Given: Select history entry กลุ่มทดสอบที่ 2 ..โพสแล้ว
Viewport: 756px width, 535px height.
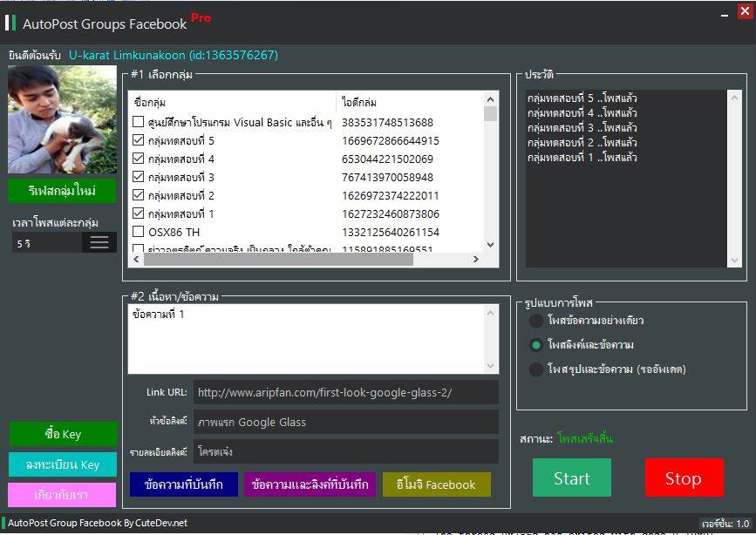Looking at the screenshot, I should pyautogui.click(x=582, y=142).
